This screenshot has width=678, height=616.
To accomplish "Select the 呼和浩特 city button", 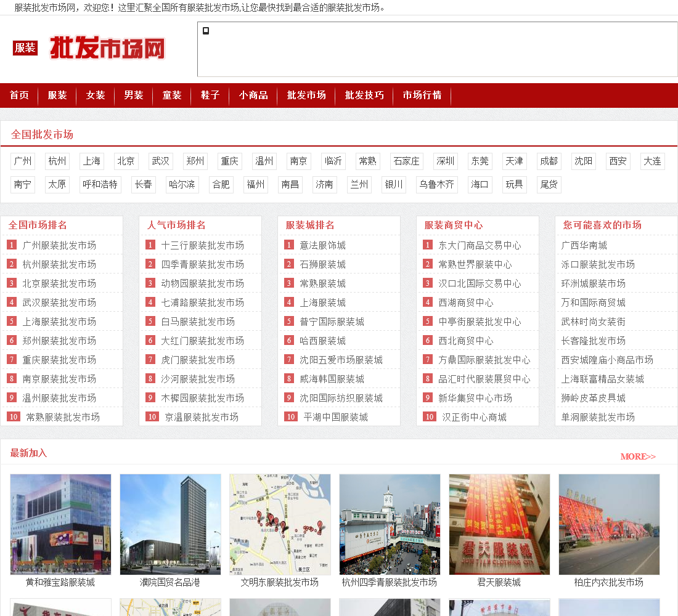I will [100, 185].
